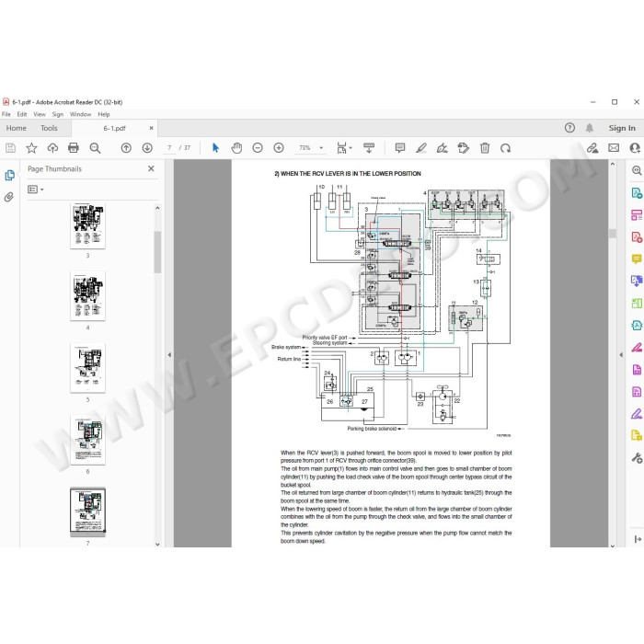
Task: Show the Page Thumbnails panel icon
Action: (x=9, y=176)
